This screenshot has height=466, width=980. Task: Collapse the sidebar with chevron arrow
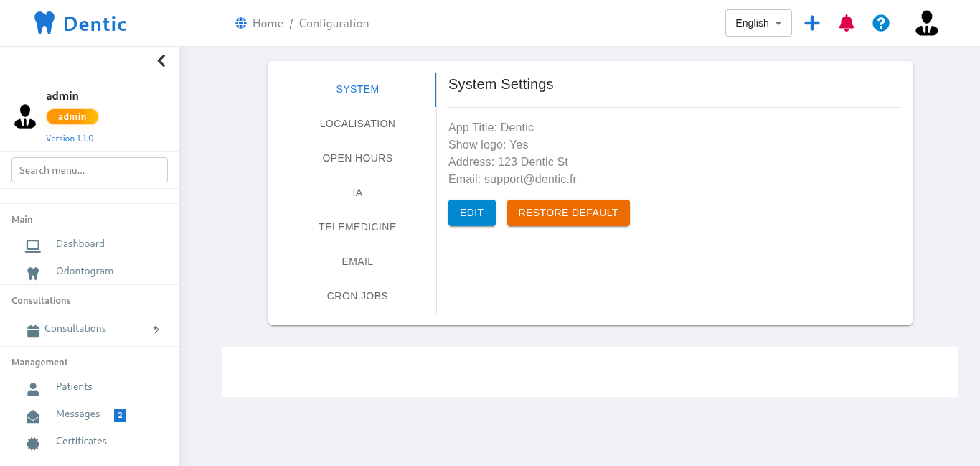(x=161, y=61)
